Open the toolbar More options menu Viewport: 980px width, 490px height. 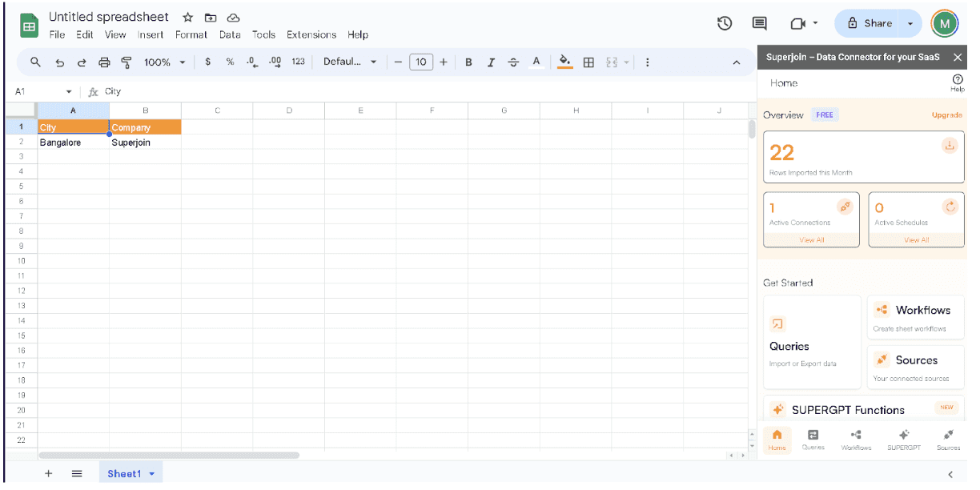[647, 62]
